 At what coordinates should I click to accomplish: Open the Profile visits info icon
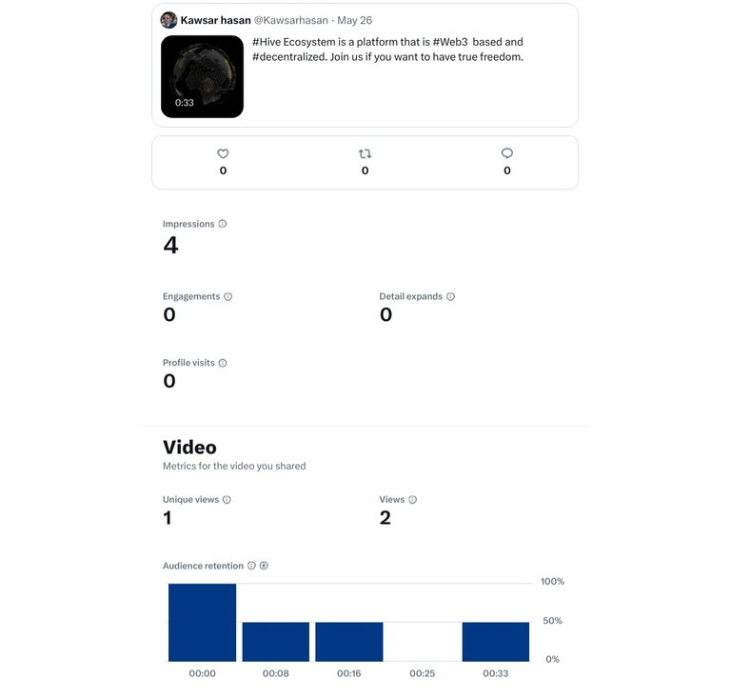click(223, 363)
